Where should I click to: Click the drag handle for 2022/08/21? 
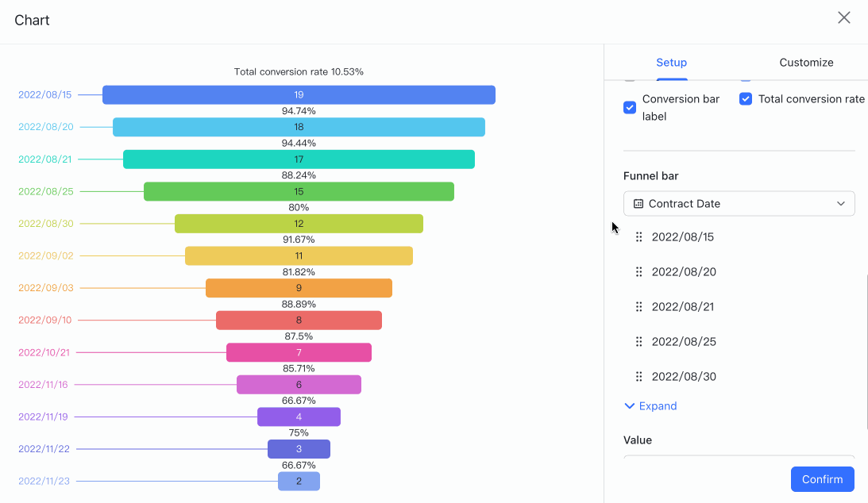(639, 306)
